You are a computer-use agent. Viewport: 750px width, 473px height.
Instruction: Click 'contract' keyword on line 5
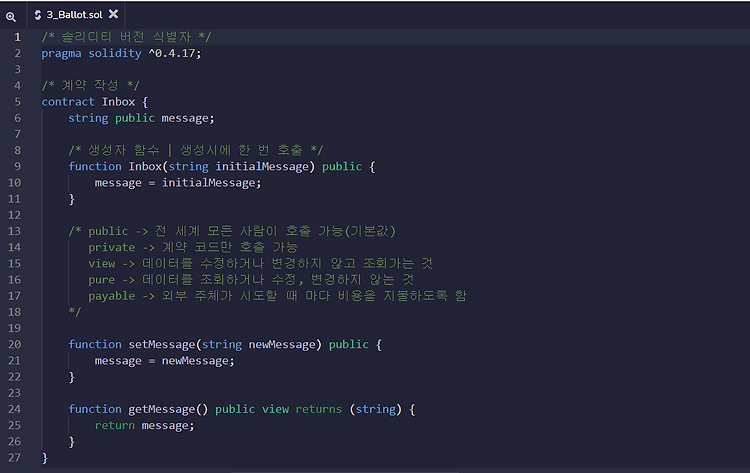click(68, 102)
